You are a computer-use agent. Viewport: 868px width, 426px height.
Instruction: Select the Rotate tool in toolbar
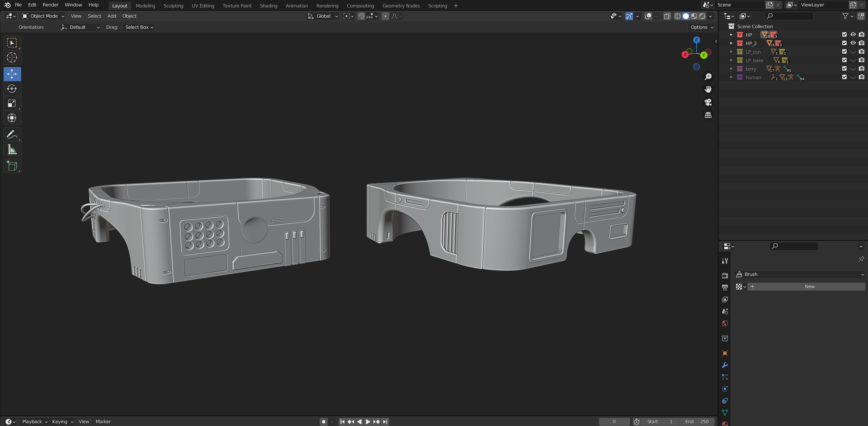click(12, 89)
